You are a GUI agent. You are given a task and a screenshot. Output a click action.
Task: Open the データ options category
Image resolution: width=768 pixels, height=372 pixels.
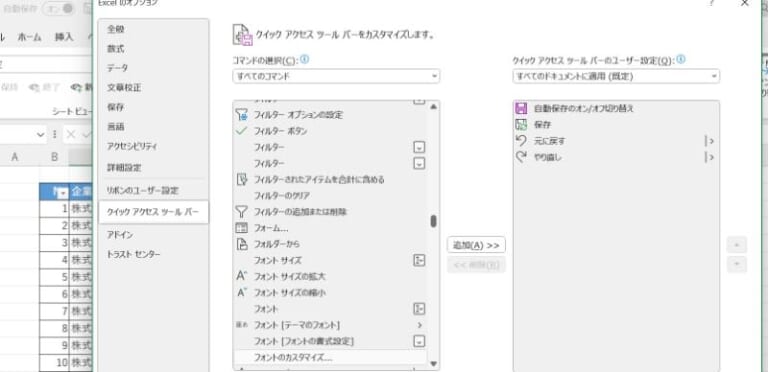coord(118,68)
